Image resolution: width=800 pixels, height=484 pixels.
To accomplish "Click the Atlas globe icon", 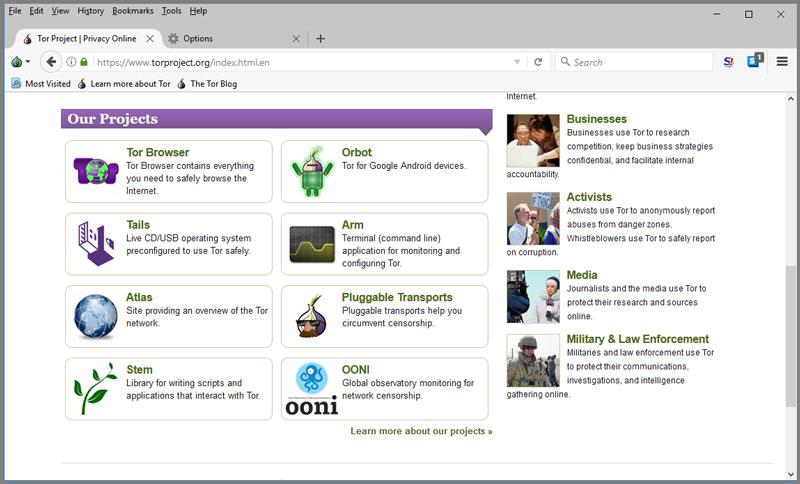I will click(96, 317).
